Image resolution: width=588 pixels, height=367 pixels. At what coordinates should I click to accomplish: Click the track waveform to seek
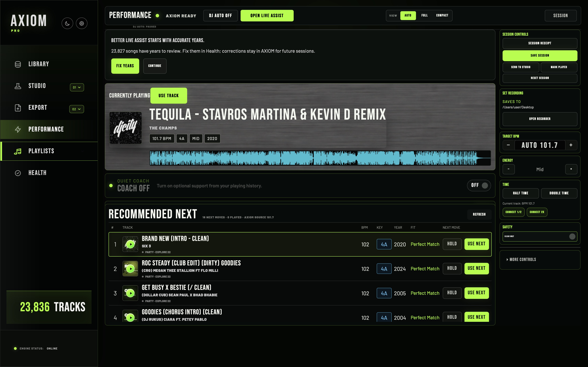tap(320, 158)
